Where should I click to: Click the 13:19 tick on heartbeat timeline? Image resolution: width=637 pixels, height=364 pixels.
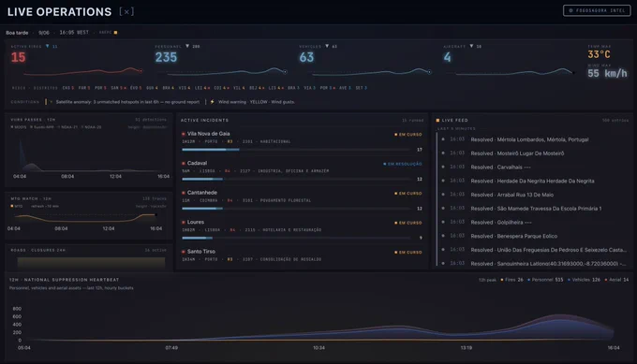(x=466, y=348)
